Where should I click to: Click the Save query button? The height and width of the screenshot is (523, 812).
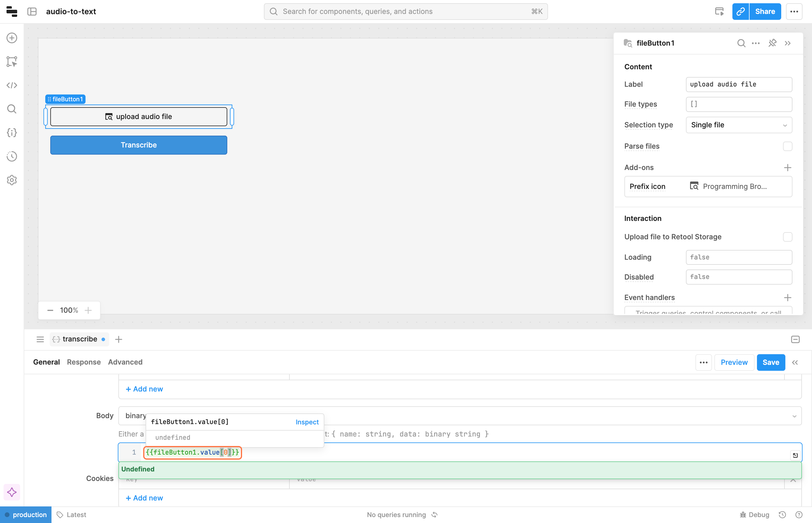point(771,362)
